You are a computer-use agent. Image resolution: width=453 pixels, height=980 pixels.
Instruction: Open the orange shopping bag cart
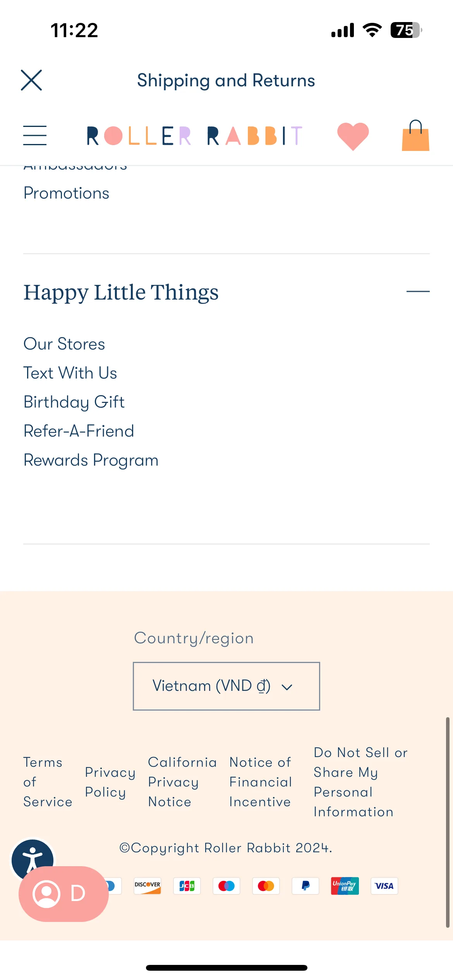pos(415,135)
